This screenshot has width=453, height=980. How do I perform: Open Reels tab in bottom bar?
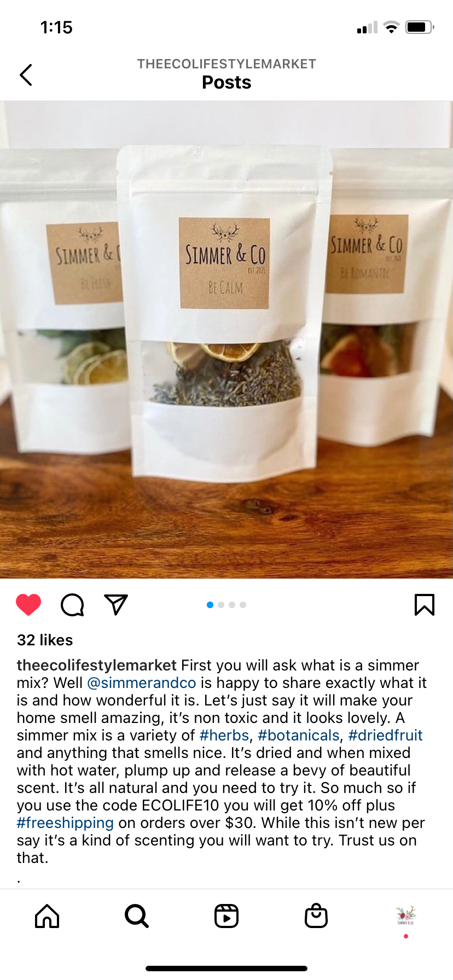pyautogui.click(x=226, y=916)
